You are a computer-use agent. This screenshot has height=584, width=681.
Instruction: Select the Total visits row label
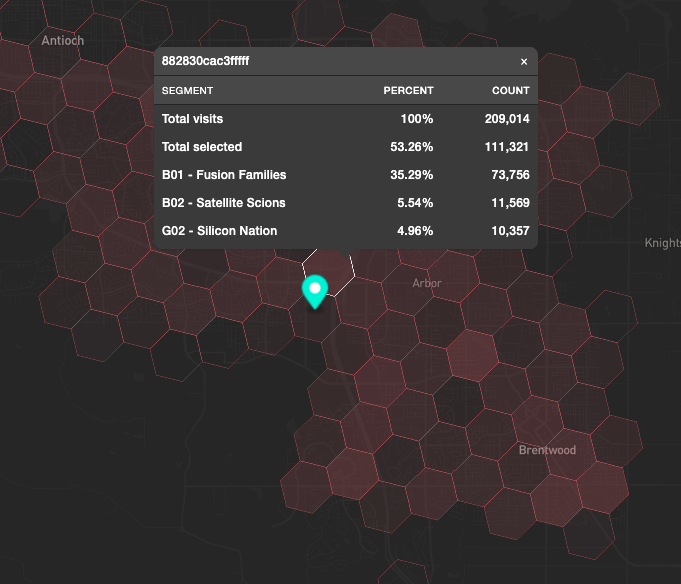tap(192, 119)
